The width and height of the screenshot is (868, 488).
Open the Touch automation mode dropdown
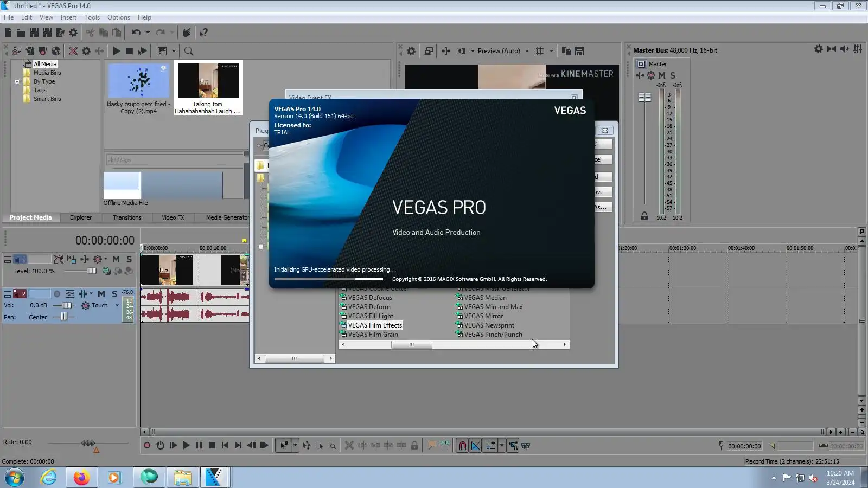pyautogui.click(x=117, y=306)
